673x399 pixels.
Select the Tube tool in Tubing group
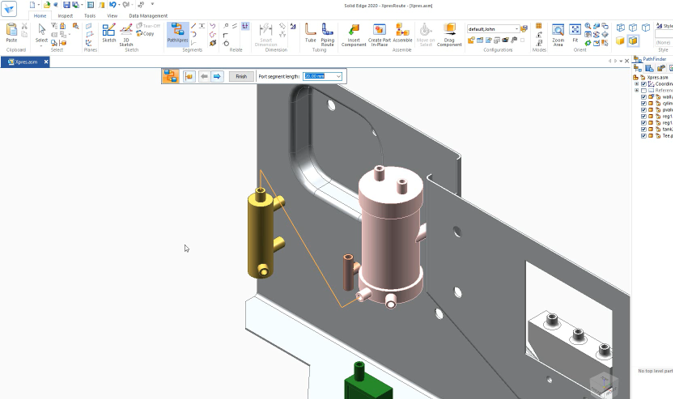point(310,33)
